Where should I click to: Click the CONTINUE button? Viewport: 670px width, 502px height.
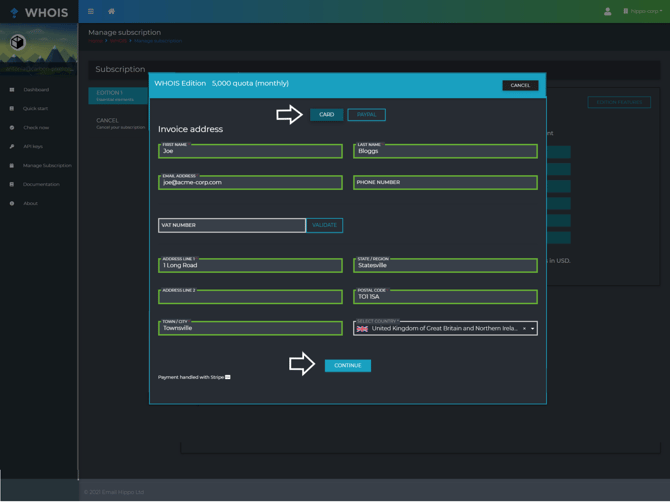[x=348, y=366]
